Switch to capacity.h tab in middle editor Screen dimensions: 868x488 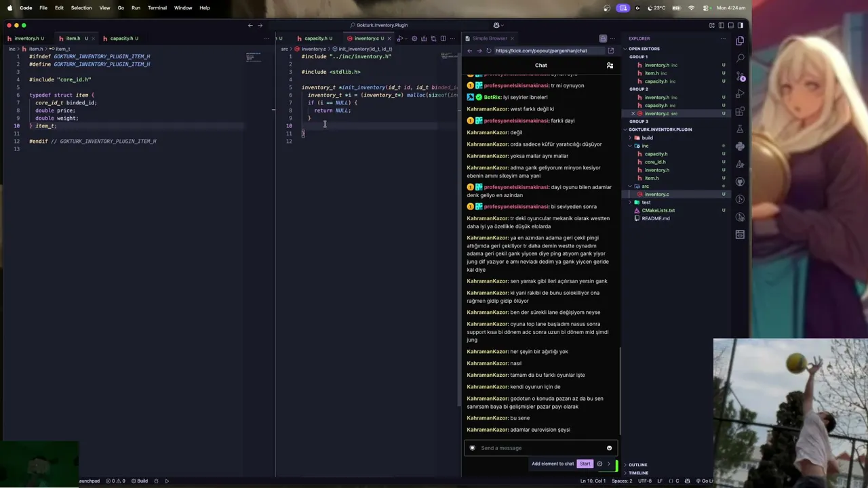317,39
